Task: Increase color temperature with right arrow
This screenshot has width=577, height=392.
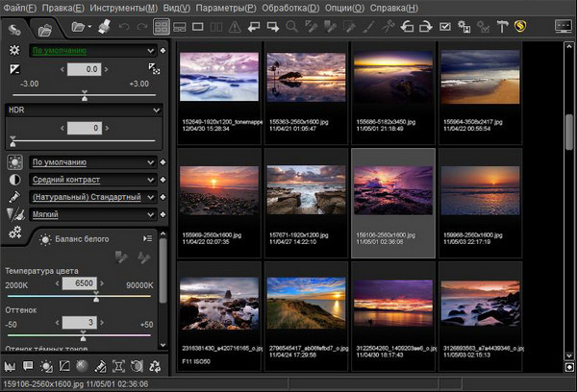Action: coord(102,283)
